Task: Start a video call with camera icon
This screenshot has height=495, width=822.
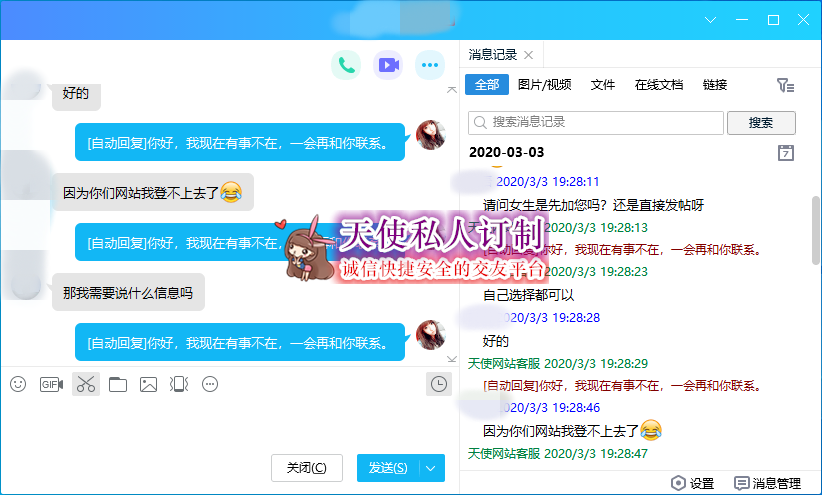Action: (x=388, y=66)
